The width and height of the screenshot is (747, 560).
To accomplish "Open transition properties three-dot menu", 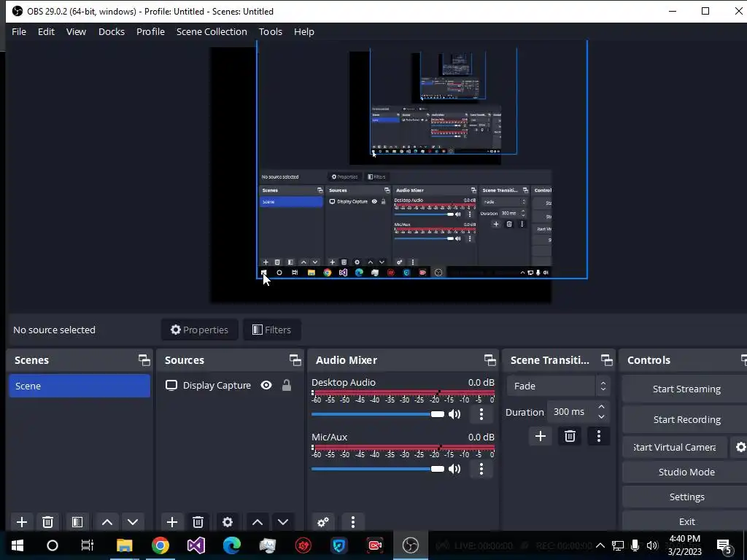I will (x=599, y=436).
